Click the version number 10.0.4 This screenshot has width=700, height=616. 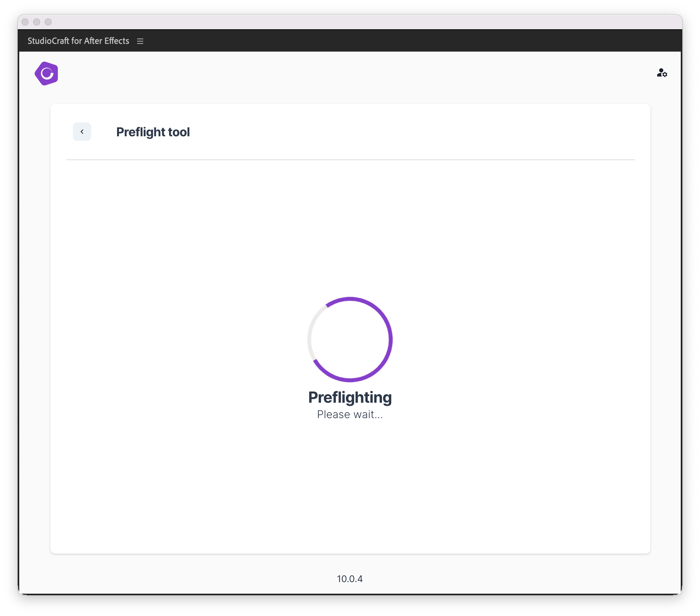tap(350, 579)
